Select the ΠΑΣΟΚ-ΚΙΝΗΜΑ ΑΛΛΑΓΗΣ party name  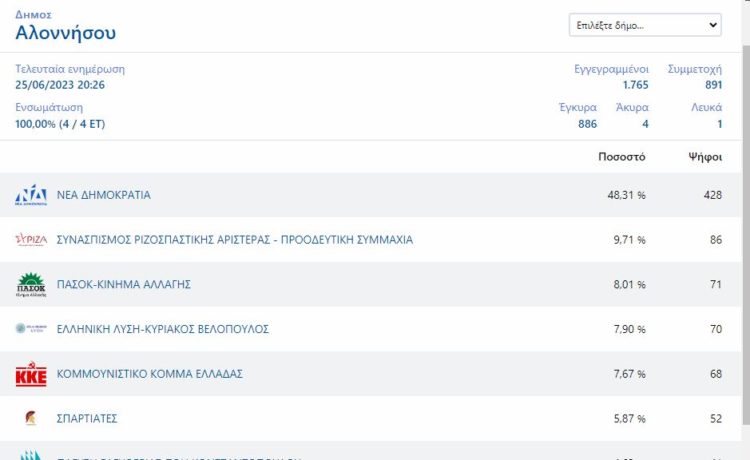[x=123, y=285]
